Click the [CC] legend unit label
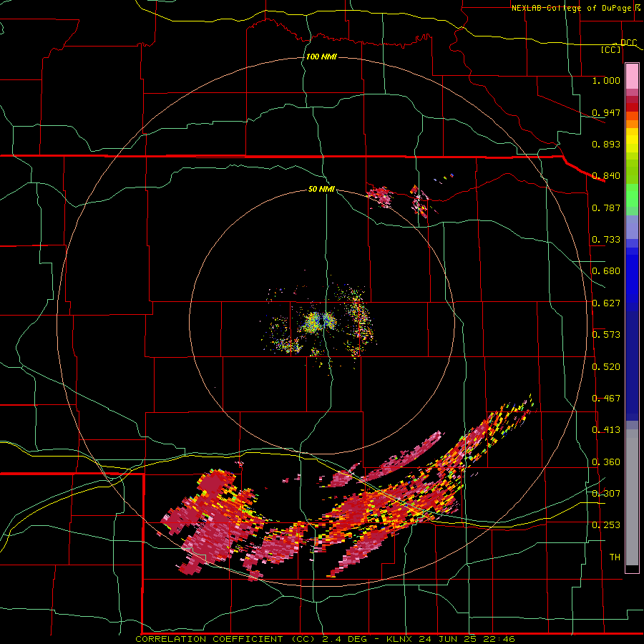 pos(611,49)
